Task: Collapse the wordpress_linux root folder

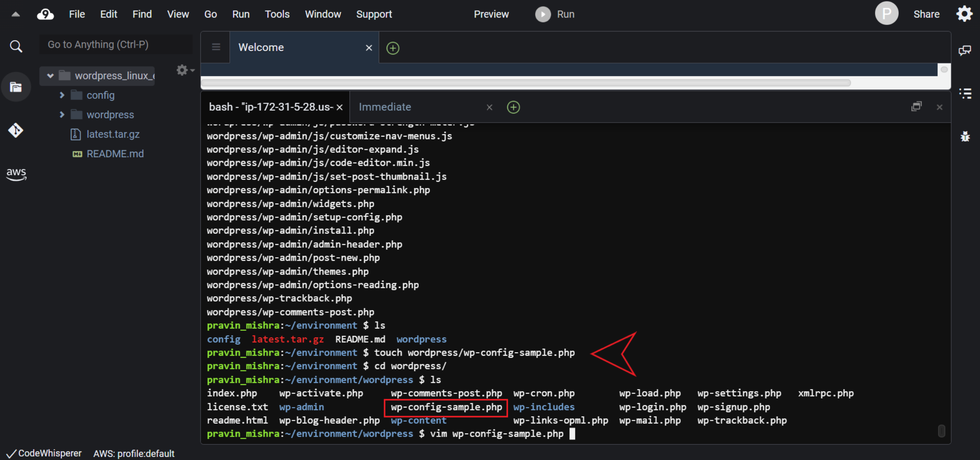Action: coord(50,75)
